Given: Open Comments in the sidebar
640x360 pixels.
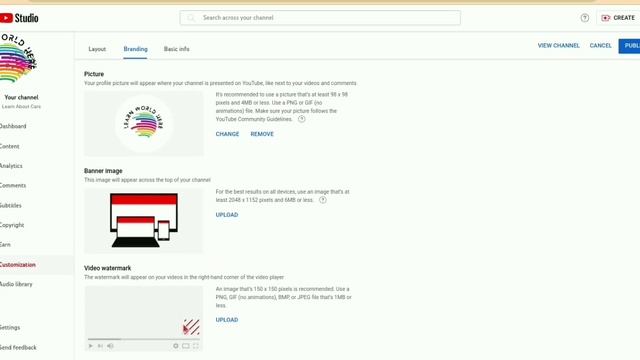Looking at the screenshot, I should tap(13, 186).
